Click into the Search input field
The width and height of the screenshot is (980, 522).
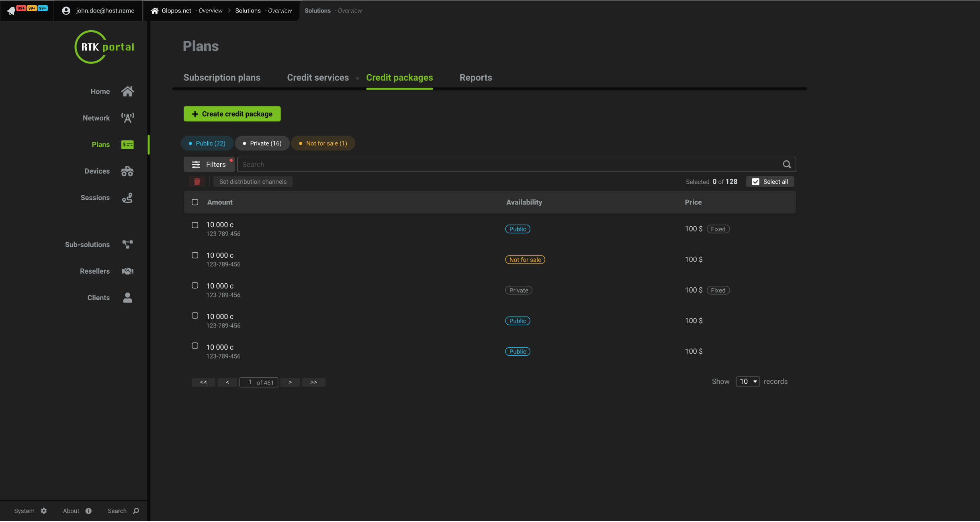[508, 164]
